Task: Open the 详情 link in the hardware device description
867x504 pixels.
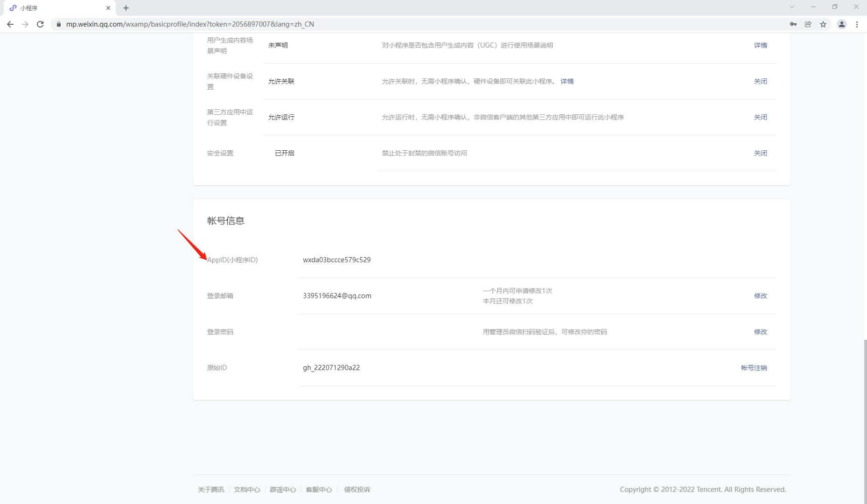Action: (567, 81)
